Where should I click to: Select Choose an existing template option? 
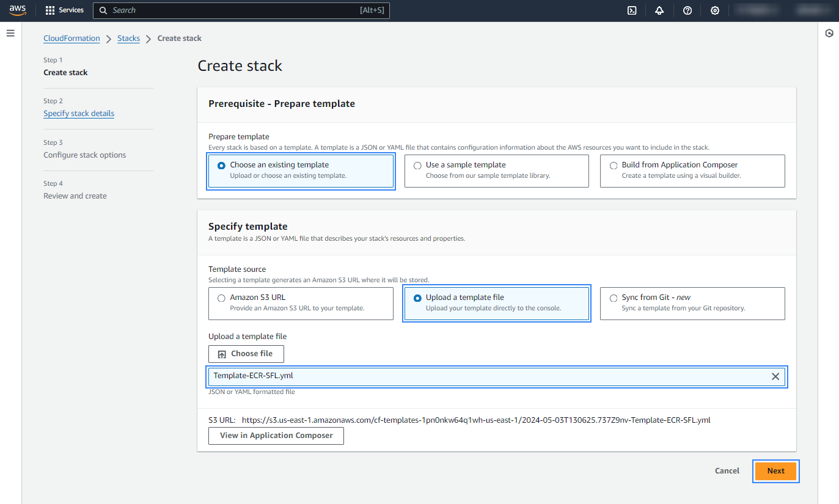click(x=222, y=166)
